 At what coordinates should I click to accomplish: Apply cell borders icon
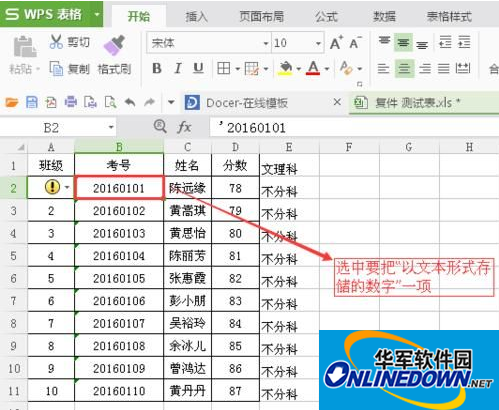point(224,68)
